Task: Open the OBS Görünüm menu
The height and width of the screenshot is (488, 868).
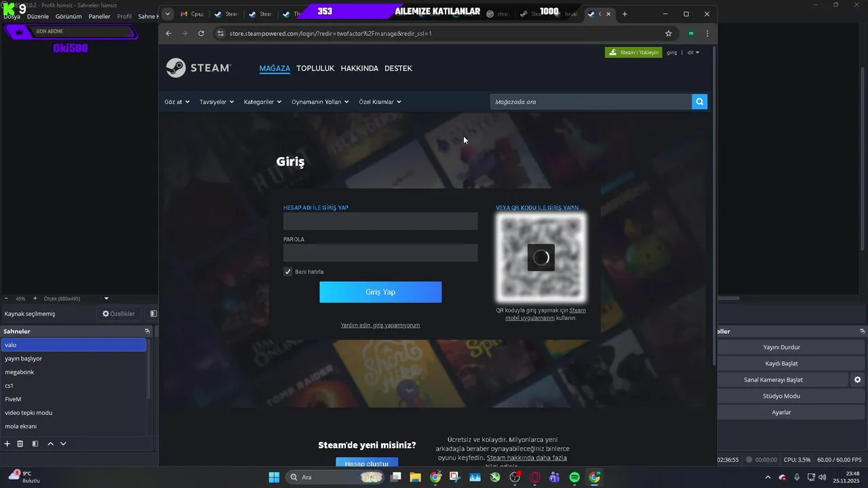Action: (x=68, y=16)
